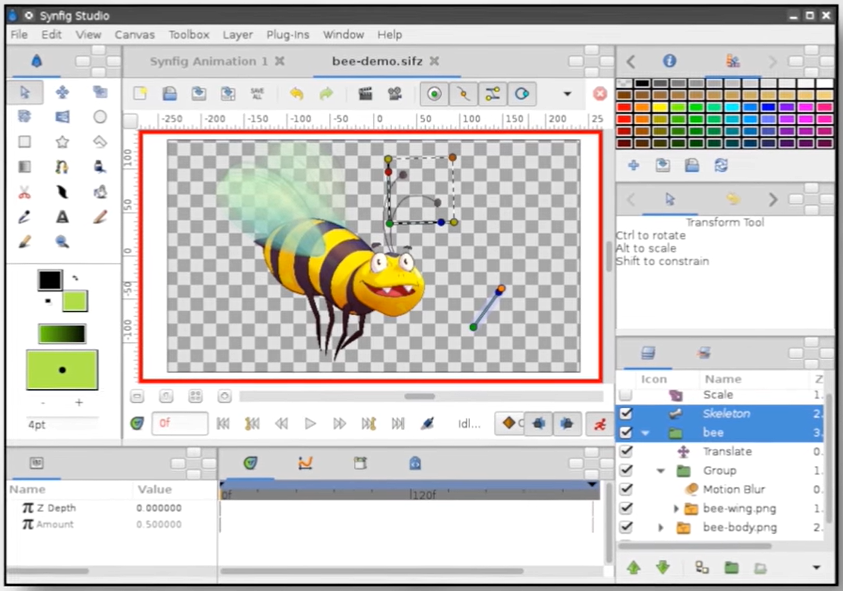Close the bee-demo.sifz tab
This screenshot has height=591, width=843.
[434, 61]
